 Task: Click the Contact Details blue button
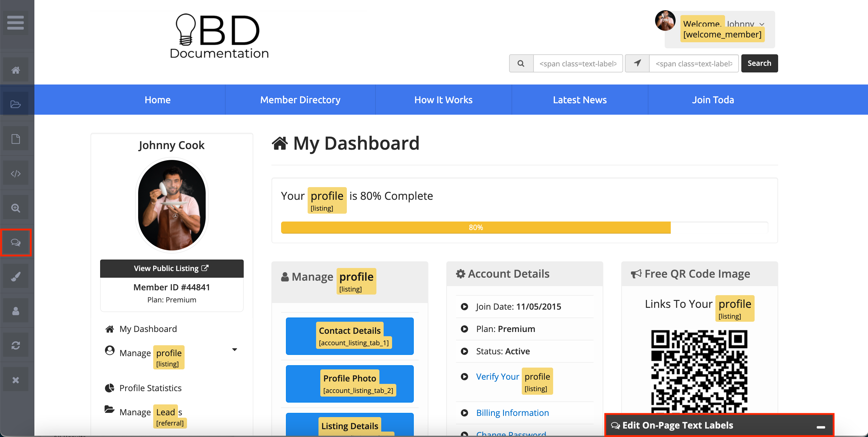350,336
